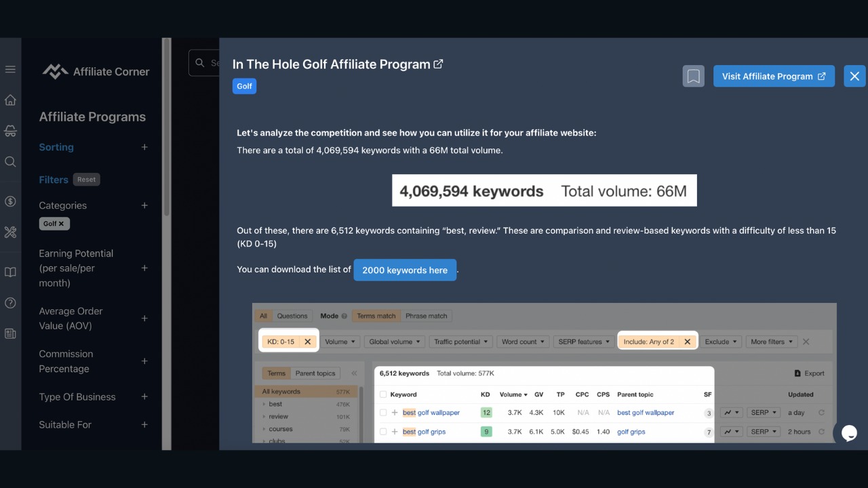Expand Suitable For filter
868x488 pixels.
[144, 425]
